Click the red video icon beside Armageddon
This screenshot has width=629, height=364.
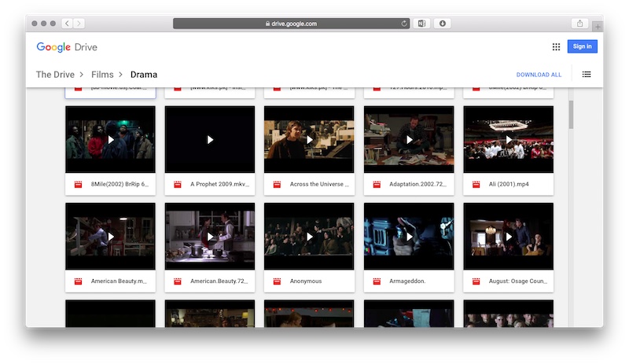[x=377, y=281]
